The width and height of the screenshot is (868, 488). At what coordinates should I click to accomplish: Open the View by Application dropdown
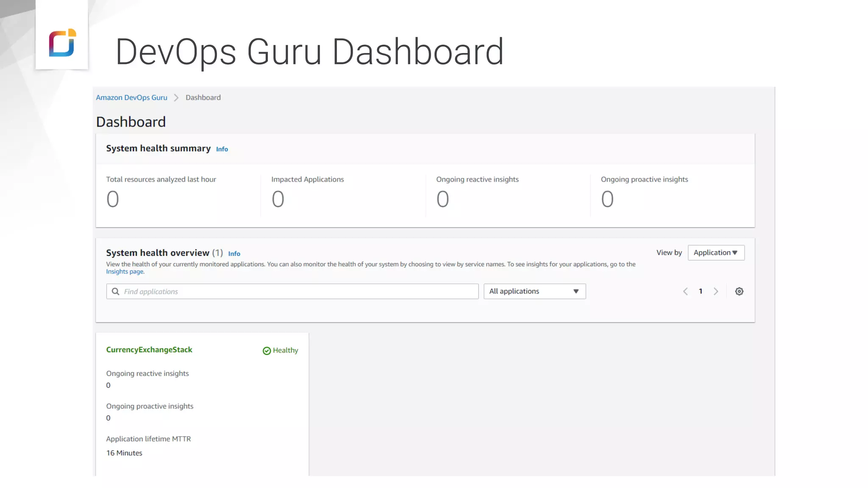coord(716,252)
